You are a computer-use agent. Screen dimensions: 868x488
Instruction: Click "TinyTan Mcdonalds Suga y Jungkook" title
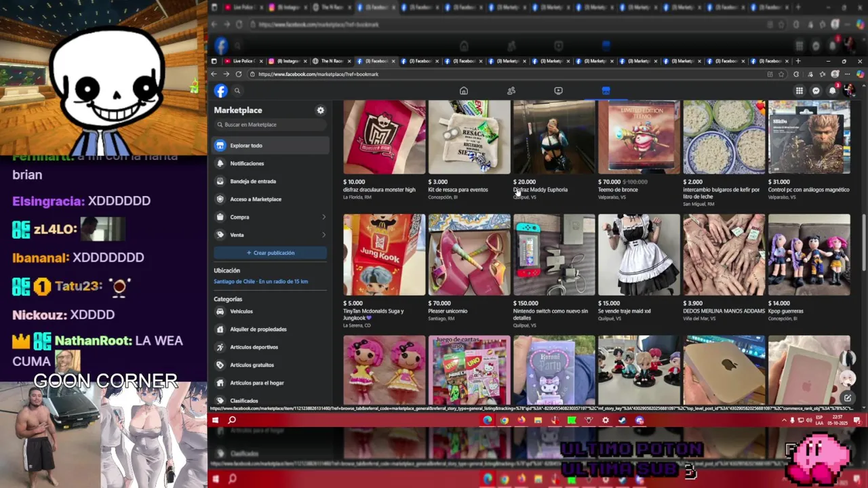(x=374, y=314)
